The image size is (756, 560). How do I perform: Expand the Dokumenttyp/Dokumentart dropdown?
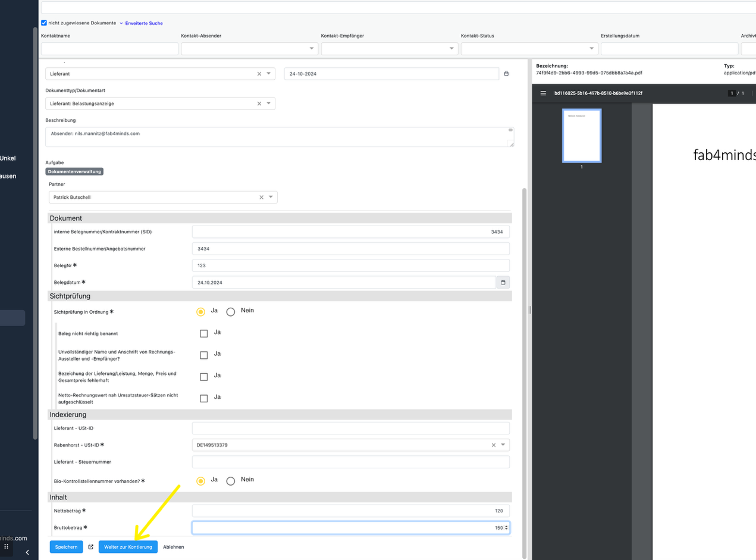pyautogui.click(x=269, y=104)
